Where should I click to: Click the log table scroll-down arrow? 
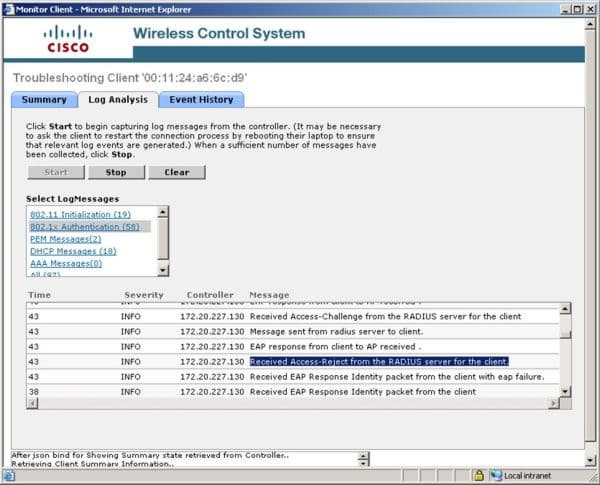click(x=565, y=392)
